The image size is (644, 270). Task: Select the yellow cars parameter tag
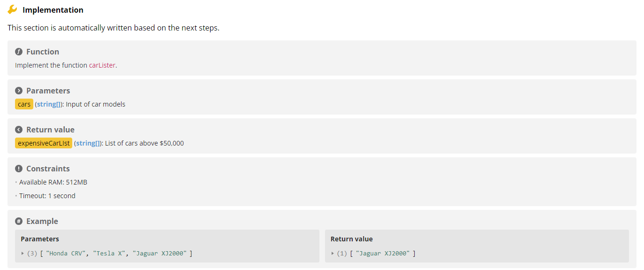[24, 104]
